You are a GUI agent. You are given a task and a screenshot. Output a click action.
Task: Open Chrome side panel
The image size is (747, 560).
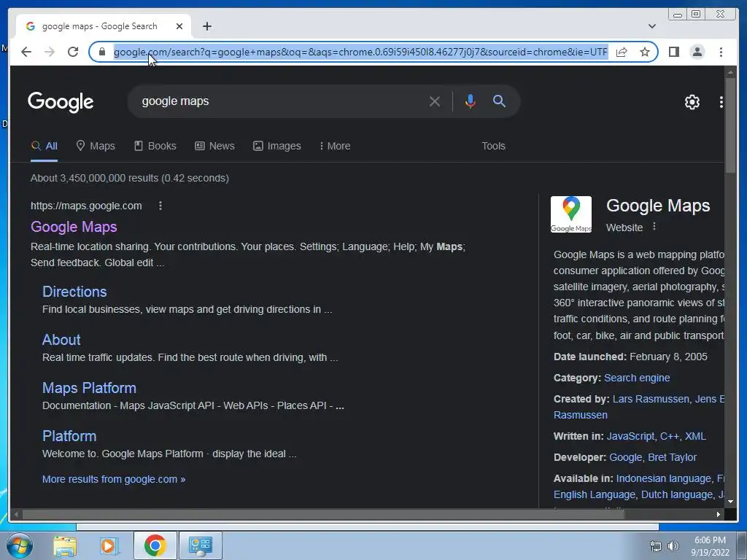pyautogui.click(x=673, y=52)
